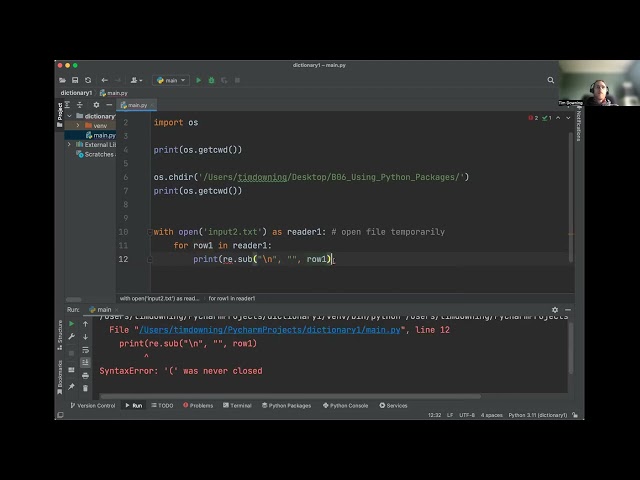Open the main.py file link in traceback
The height and width of the screenshot is (480, 640).
(270, 330)
